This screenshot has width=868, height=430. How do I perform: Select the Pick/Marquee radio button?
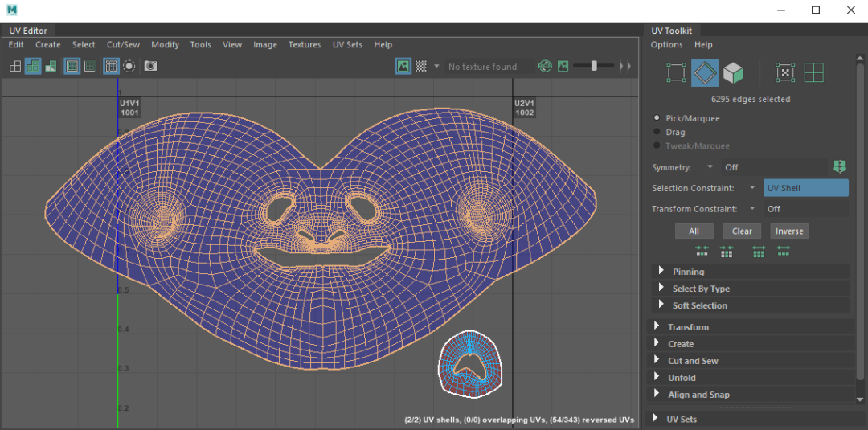click(657, 118)
